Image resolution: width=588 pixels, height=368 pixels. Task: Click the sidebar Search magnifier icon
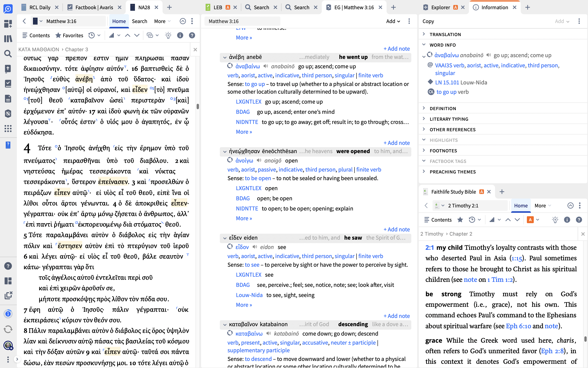[x=8, y=54]
